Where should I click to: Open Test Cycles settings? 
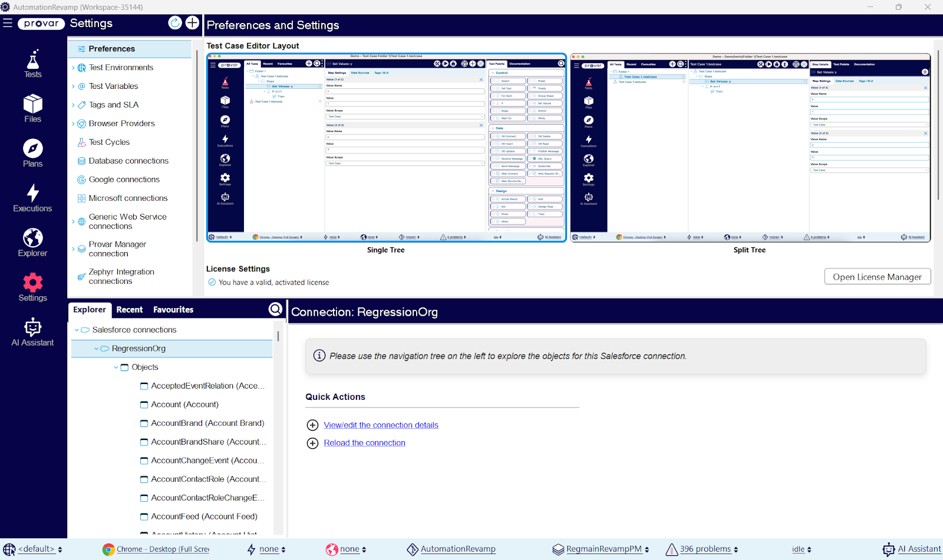[x=109, y=142]
